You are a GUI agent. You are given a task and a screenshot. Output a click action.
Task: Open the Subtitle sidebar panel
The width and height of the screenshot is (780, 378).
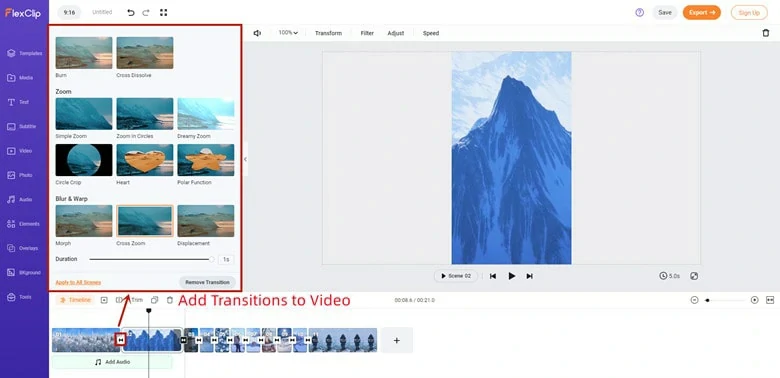[24, 126]
